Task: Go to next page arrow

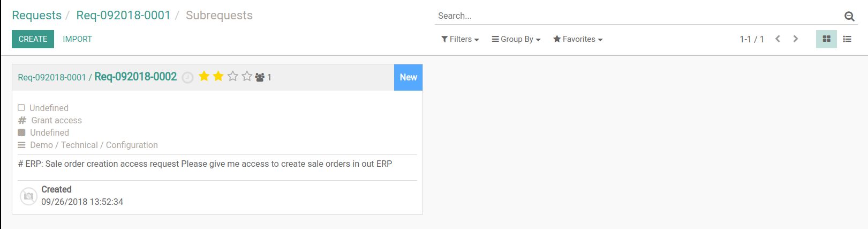Action: [795, 39]
